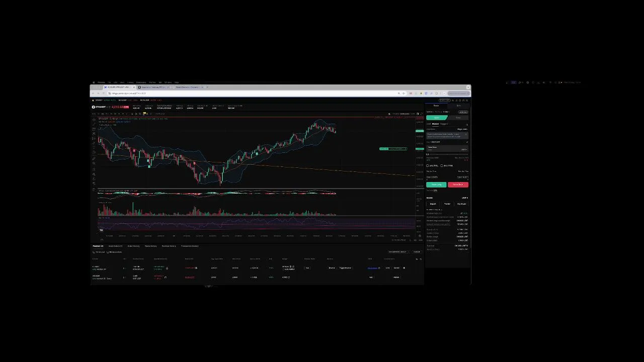The image size is (644, 362).
Task: Click the browser back arrow
Action: pyautogui.click(x=94, y=94)
